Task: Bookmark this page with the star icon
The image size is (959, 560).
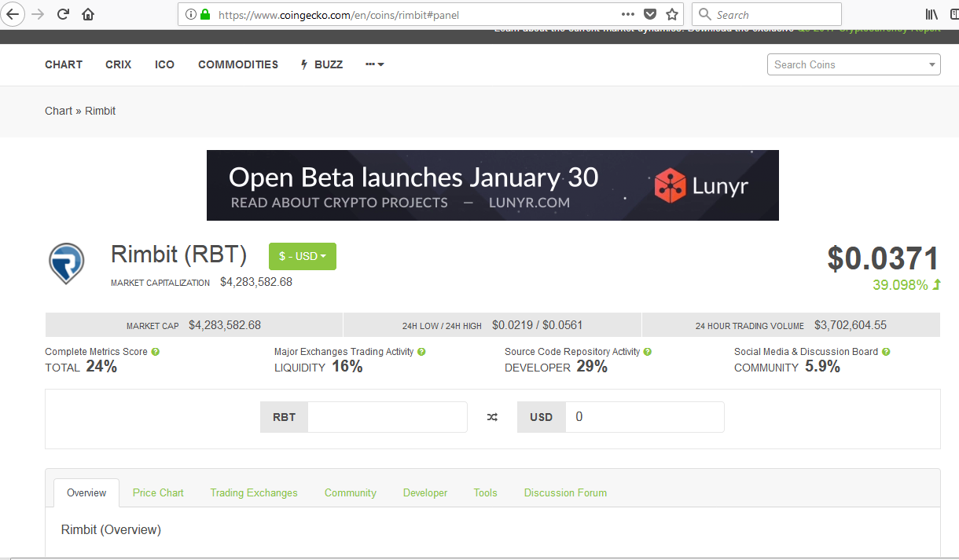Action: (672, 14)
